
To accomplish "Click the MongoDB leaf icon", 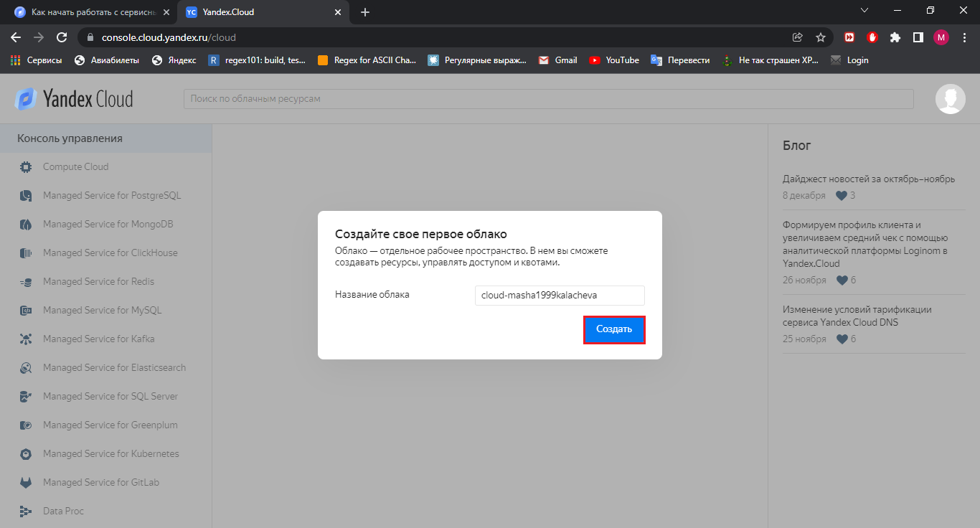I will 26,225.
